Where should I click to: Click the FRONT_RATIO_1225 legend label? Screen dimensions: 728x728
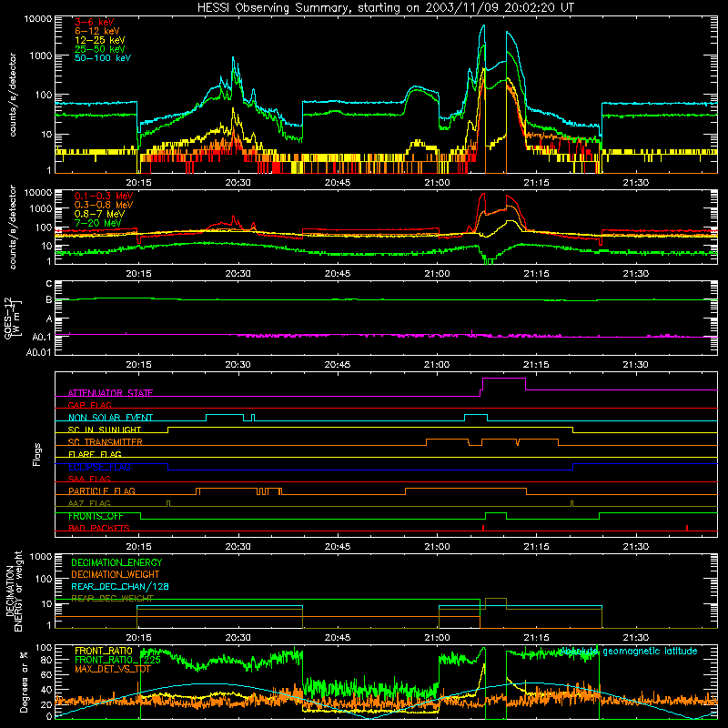(x=117, y=660)
